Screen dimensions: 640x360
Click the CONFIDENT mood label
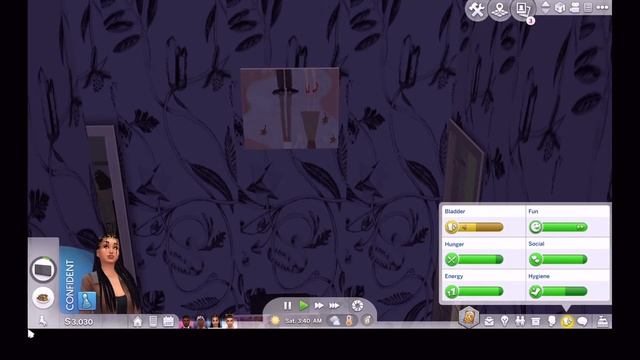[70, 284]
